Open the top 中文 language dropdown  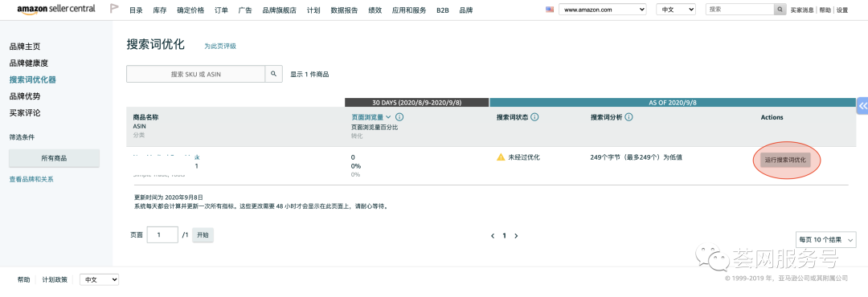pos(676,10)
